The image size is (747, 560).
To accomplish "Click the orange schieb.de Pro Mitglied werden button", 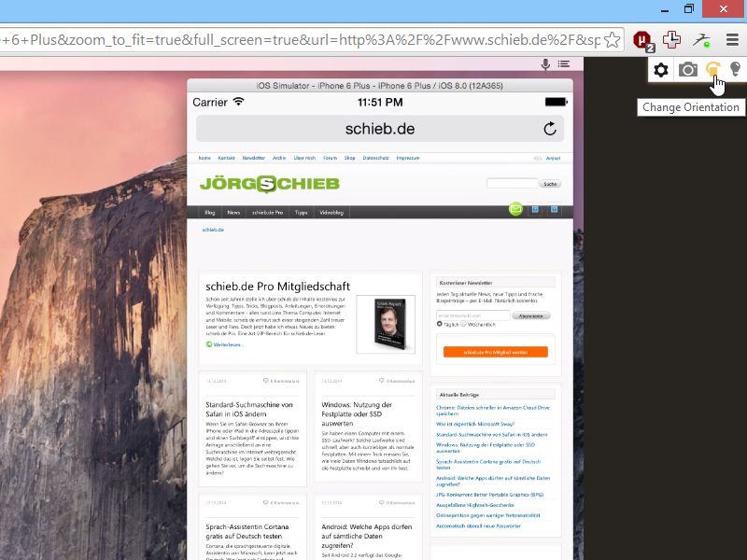I will pyautogui.click(x=496, y=352).
